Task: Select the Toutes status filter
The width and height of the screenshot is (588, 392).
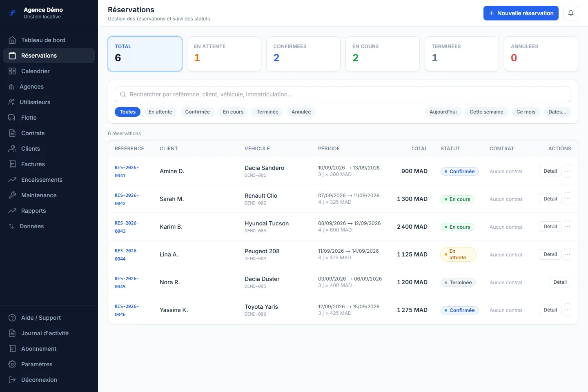Action: click(127, 112)
